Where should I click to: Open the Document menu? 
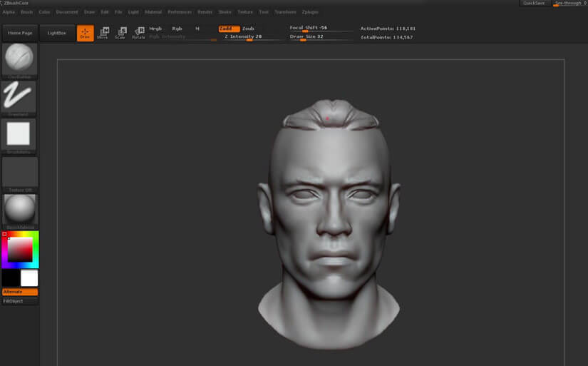(x=67, y=12)
